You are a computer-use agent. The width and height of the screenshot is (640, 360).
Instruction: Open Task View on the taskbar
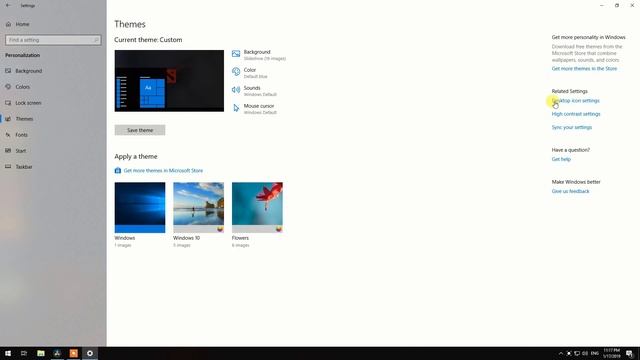click(x=24, y=353)
